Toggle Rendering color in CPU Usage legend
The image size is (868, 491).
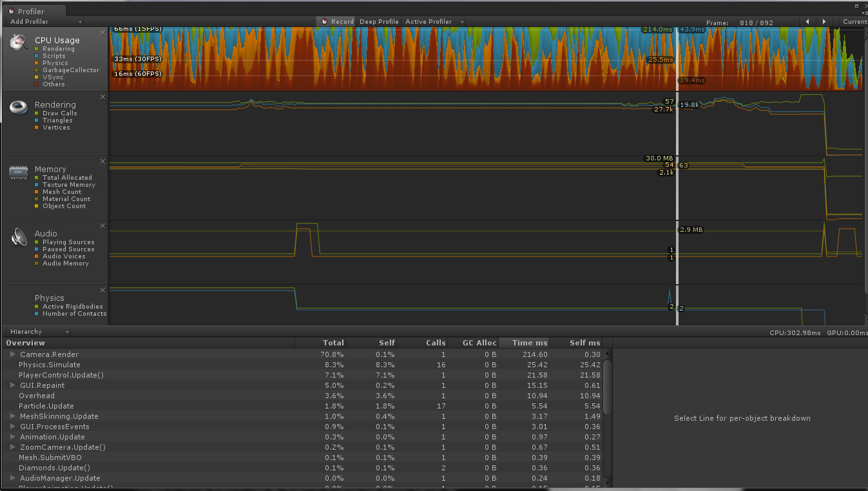pos(37,49)
